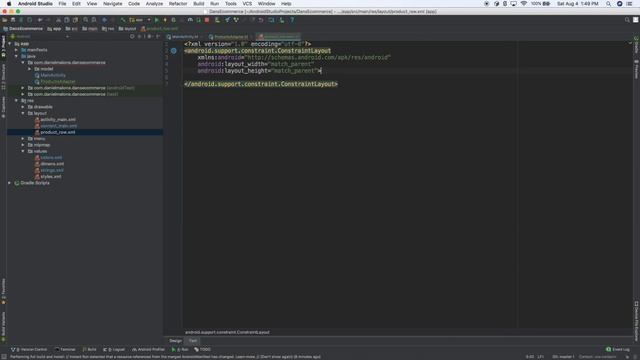Open the Build menu
The image size is (640, 360).
(x=199, y=4)
